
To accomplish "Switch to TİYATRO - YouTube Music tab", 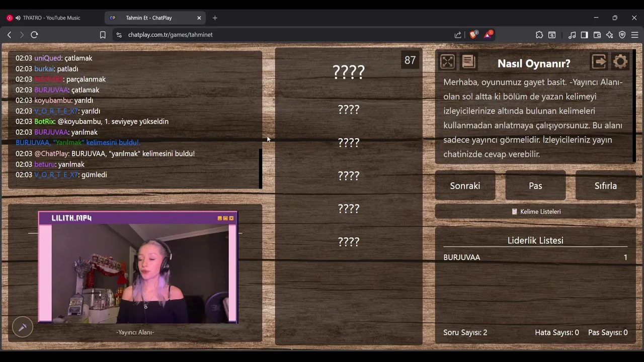I will coord(52,18).
